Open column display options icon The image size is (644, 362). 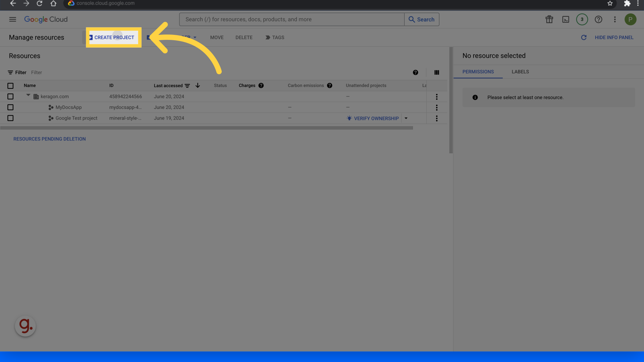click(437, 72)
